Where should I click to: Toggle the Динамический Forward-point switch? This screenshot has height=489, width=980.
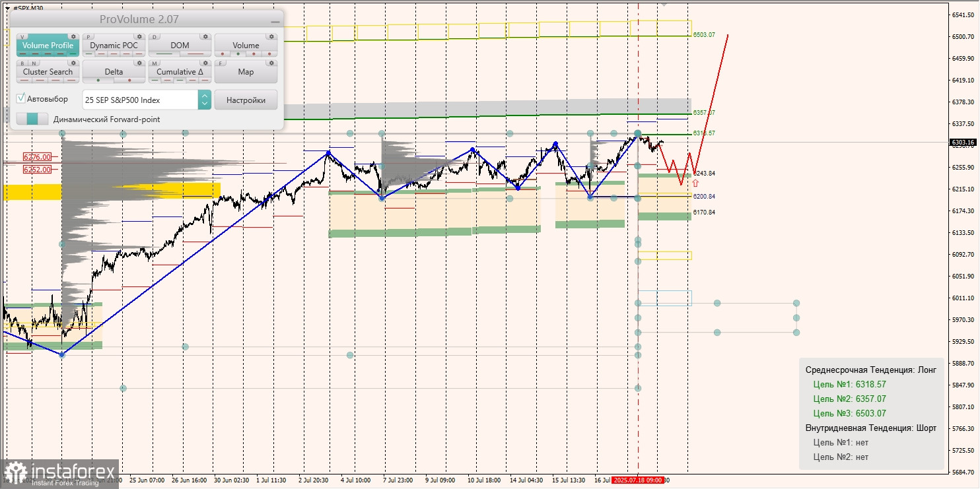pyautogui.click(x=32, y=119)
